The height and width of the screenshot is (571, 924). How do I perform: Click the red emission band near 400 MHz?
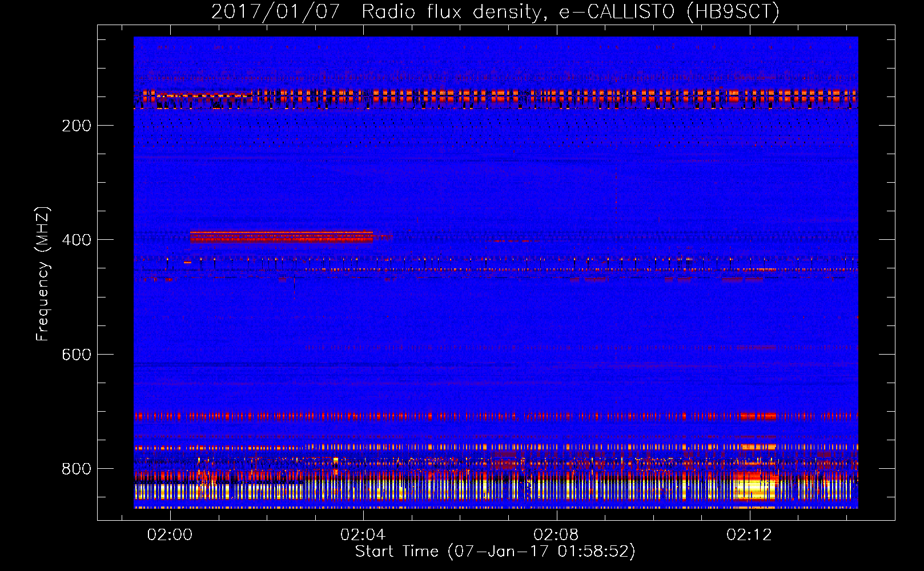coord(282,236)
